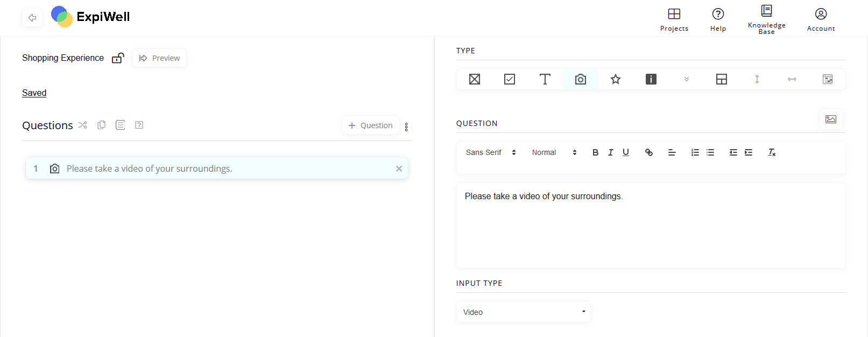Click the shuffle questions icon
The height and width of the screenshot is (337, 868).
coord(82,125)
